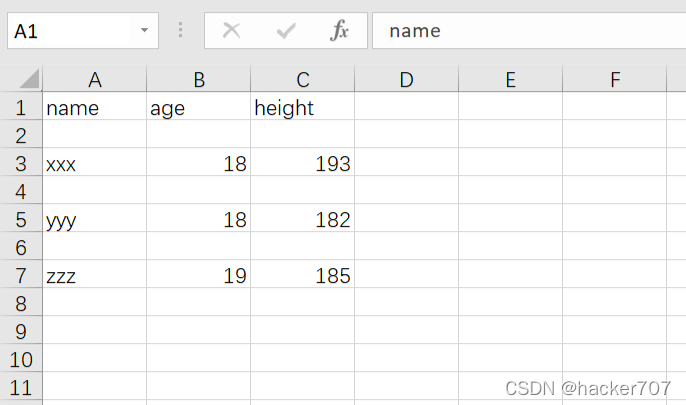Image resolution: width=686 pixels, height=405 pixels.
Task: Select the cell with value 193
Action: [x=302, y=164]
